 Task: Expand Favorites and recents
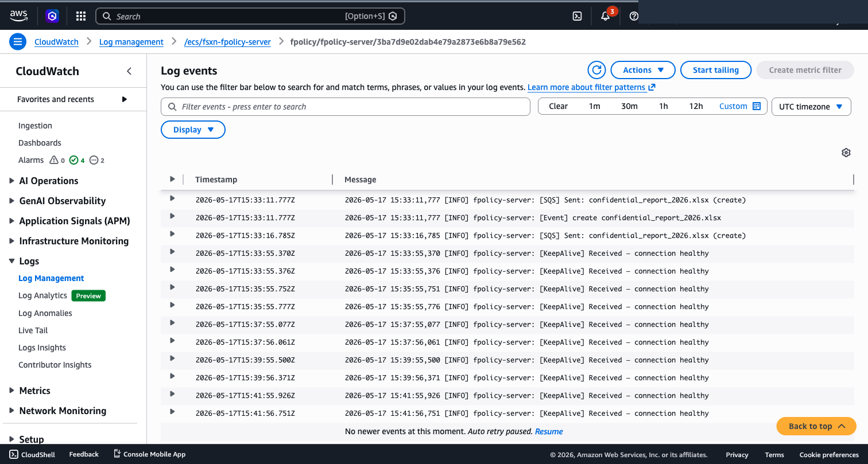coord(125,99)
